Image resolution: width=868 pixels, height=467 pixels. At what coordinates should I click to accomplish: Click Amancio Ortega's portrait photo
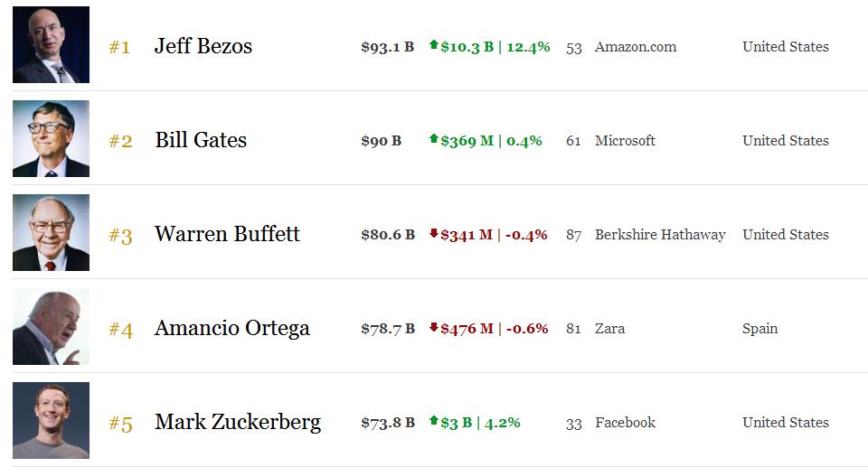point(51,327)
